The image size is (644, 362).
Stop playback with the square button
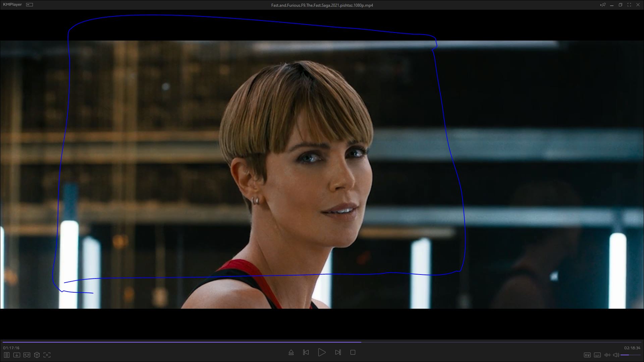tap(353, 353)
